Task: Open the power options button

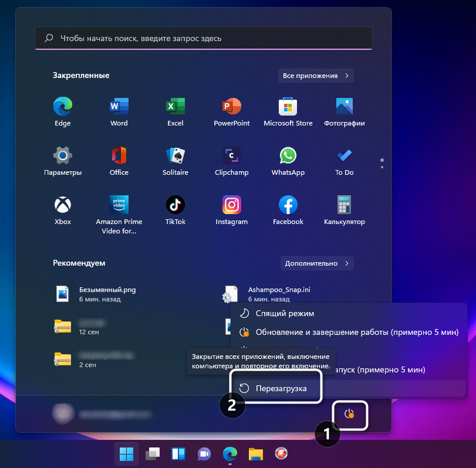Action: pyautogui.click(x=349, y=414)
